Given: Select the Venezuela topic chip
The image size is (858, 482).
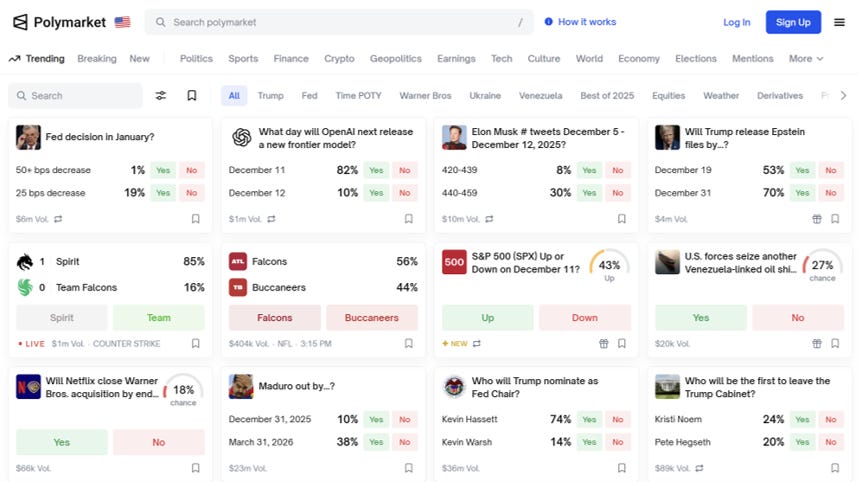Looking at the screenshot, I should click(541, 96).
